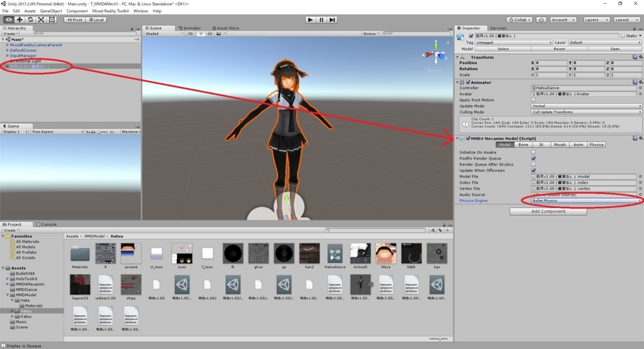Open MMD4 Mecanim Model script settings gear
The width and height of the screenshot is (644, 349).
coord(640,138)
